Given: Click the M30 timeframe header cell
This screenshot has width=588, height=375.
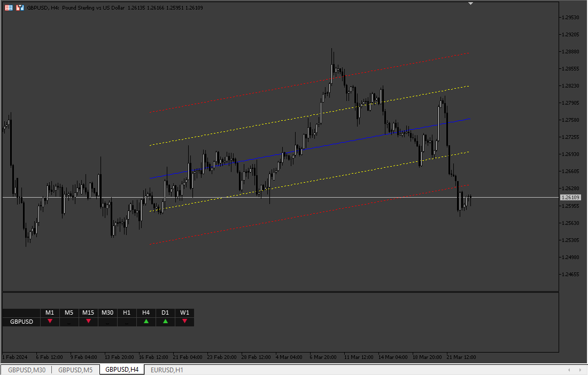Looking at the screenshot, I should tap(107, 312).
